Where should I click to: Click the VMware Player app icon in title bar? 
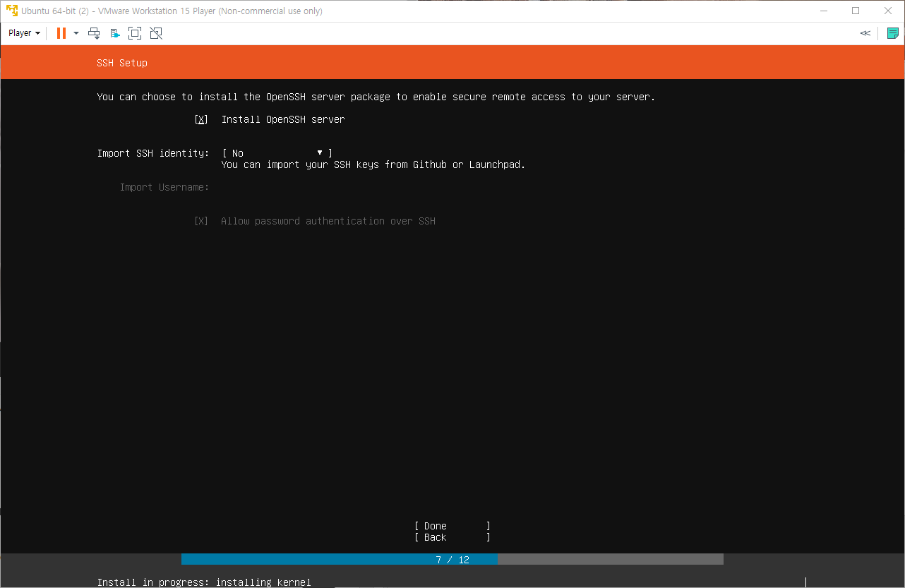(11, 11)
